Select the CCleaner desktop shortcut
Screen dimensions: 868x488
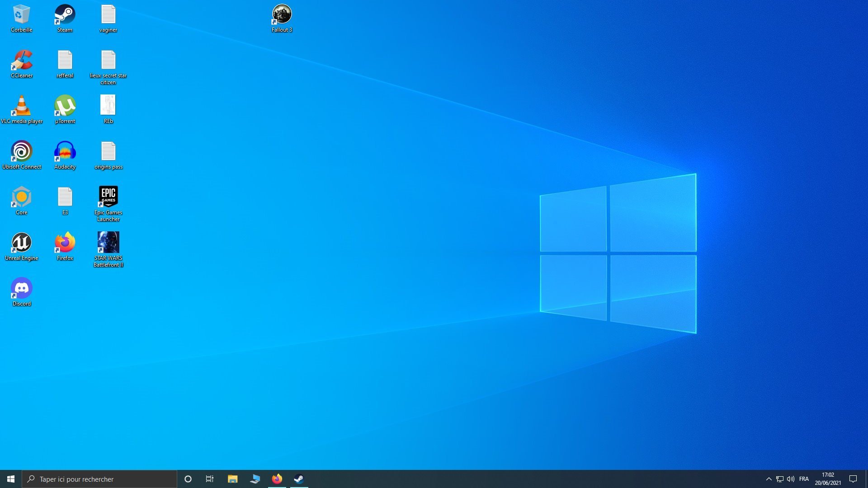click(21, 64)
